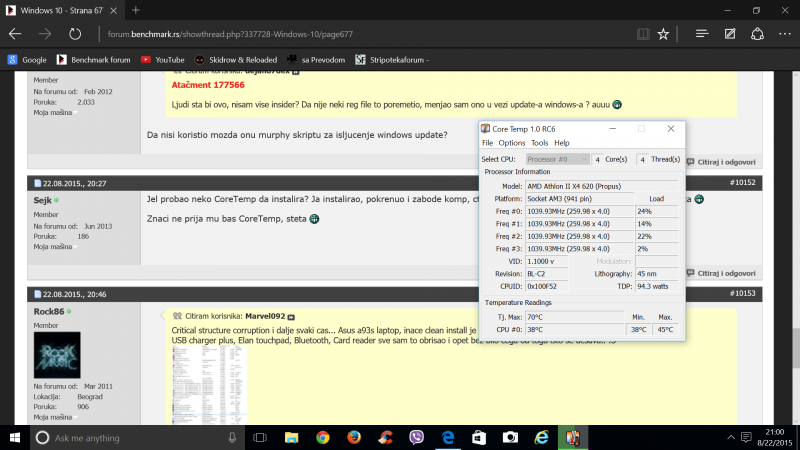Open Core Temp File menu

[x=487, y=143]
